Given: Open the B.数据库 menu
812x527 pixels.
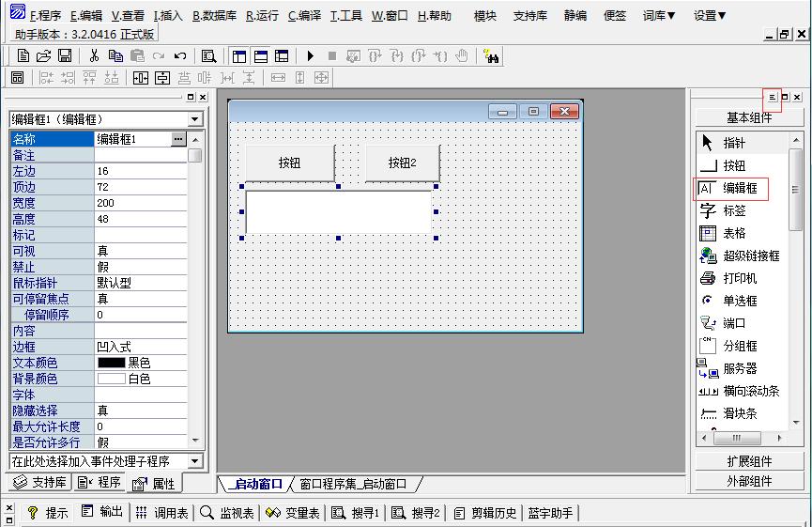Looking at the screenshot, I should pos(214,16).
